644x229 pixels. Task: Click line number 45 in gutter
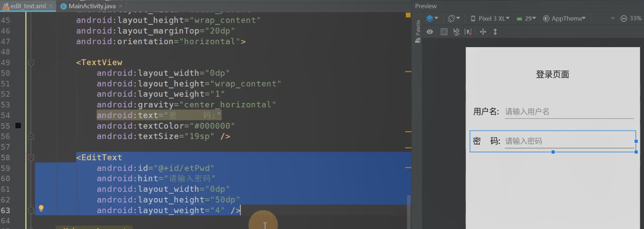[x=5, y=21]
